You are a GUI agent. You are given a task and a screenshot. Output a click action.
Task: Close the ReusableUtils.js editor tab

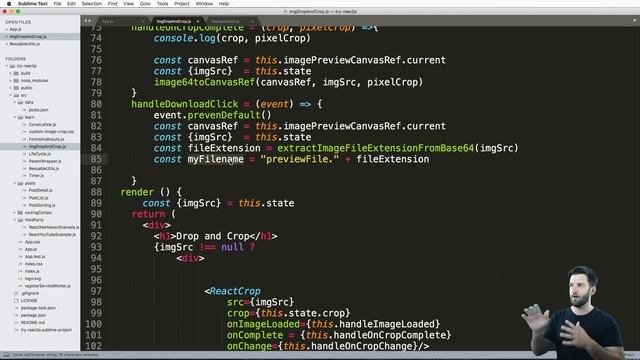[252, 21]
